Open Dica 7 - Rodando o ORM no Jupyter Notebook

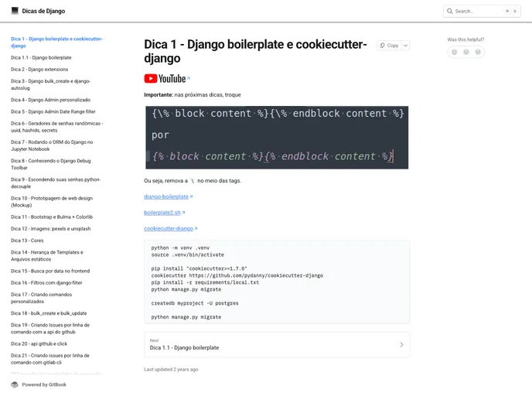(x=52, y=145)
